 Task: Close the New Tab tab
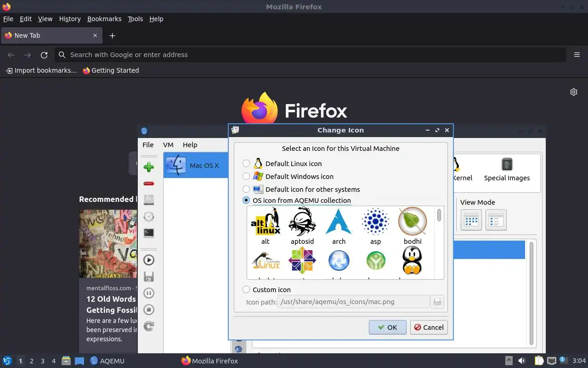95,35
